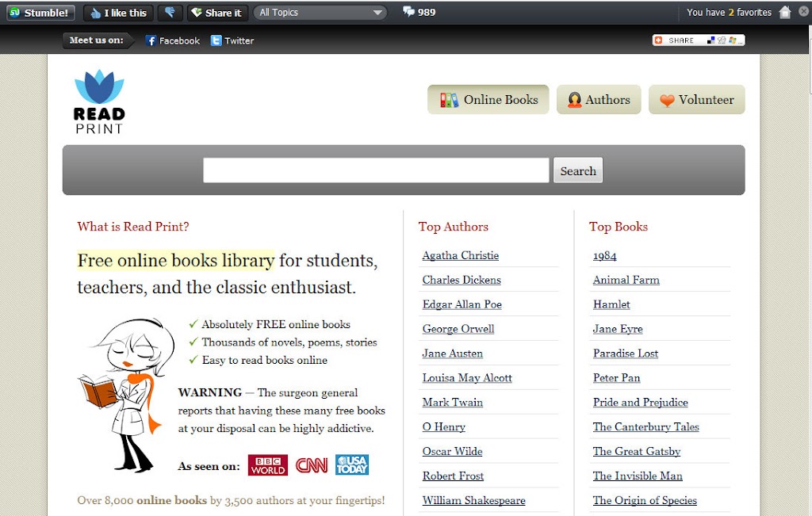The width and height of the screenshot is (812, 516).
Task: Open Edgar Allan Poe author page
Action: click(x=462, y=304)
